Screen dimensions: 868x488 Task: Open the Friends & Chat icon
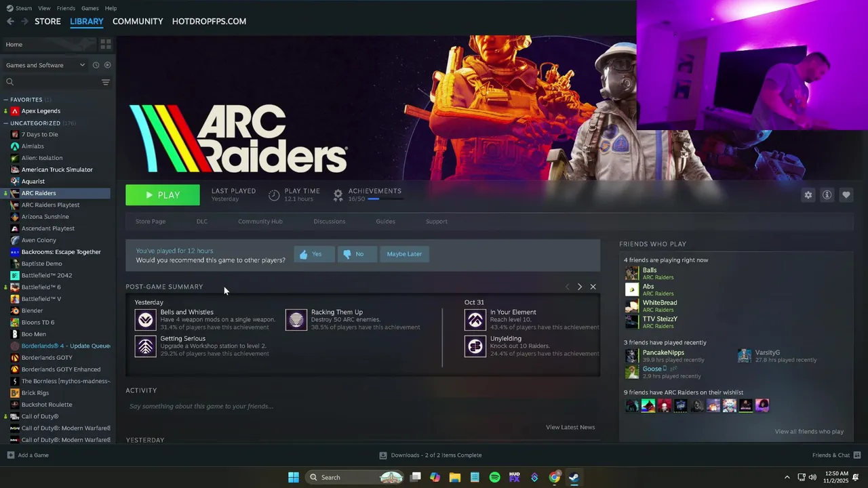click(857, 455)
